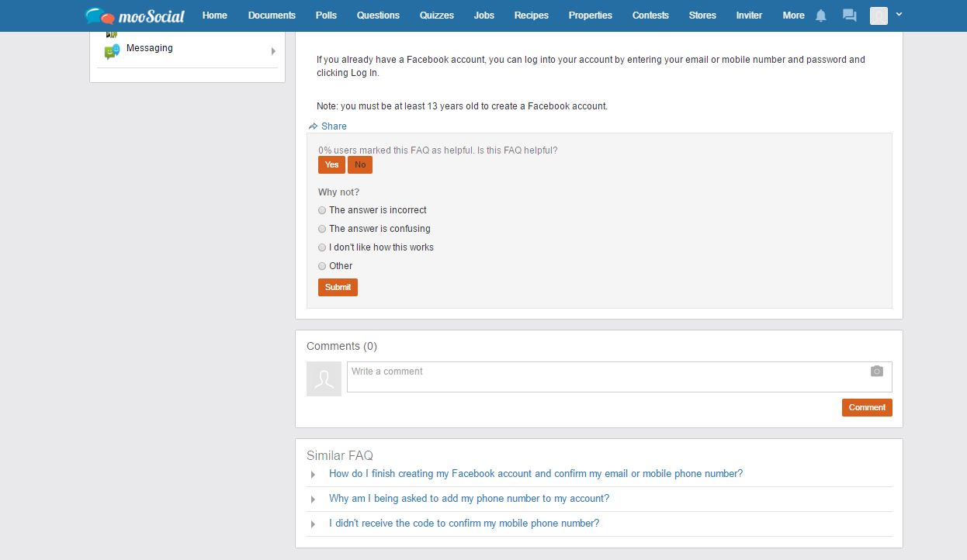Select the 'Other' reason option
Image resolution: width=967 pixels, height=560 pixels.
[322, 266]
